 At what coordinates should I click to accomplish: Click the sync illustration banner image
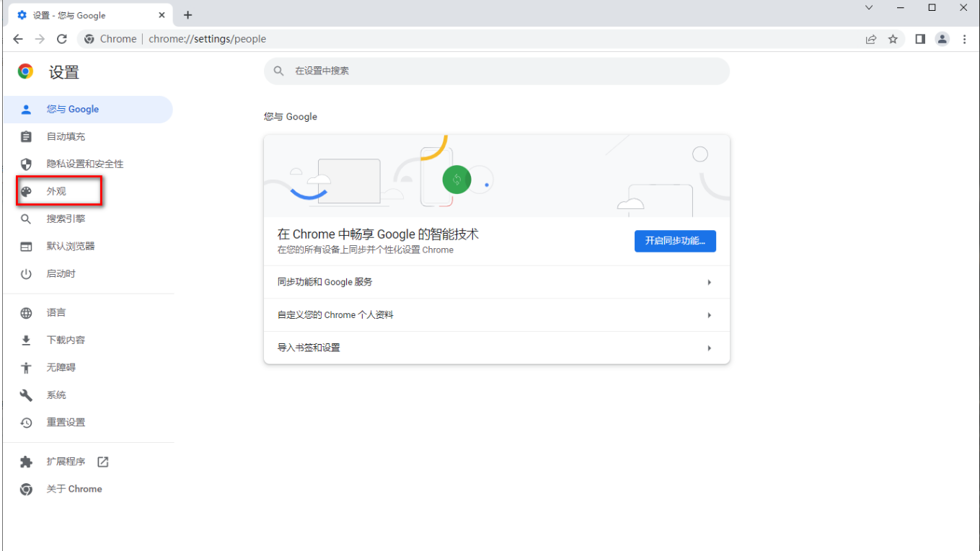pos(497,176)
